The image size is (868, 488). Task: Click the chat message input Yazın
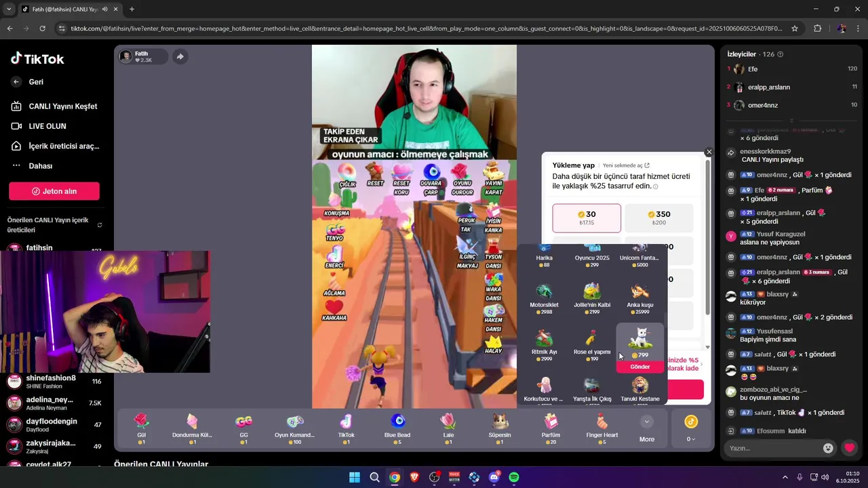point(773,448)
